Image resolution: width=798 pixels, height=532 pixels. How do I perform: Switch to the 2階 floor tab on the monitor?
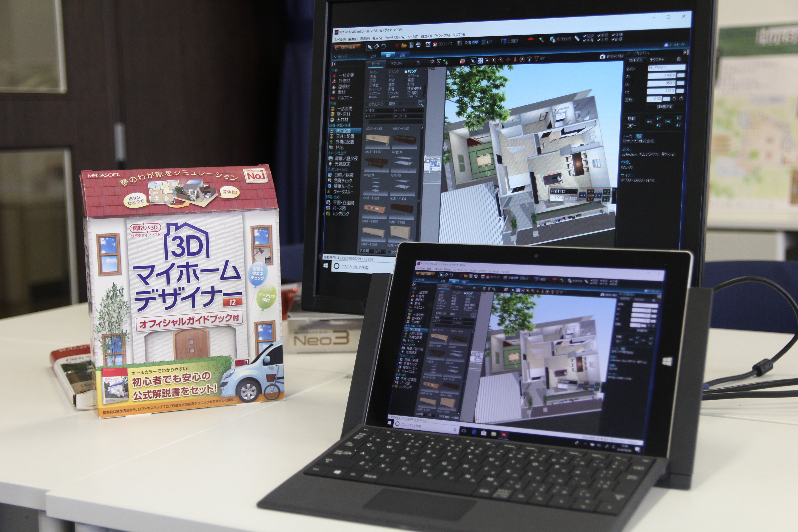(x=402, y=55)
